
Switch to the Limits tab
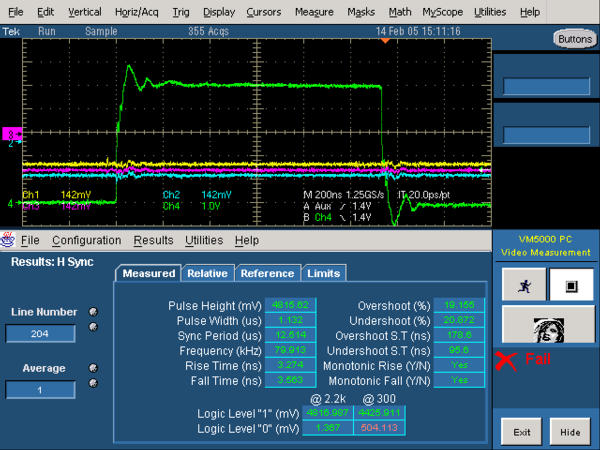coord(323,273)
